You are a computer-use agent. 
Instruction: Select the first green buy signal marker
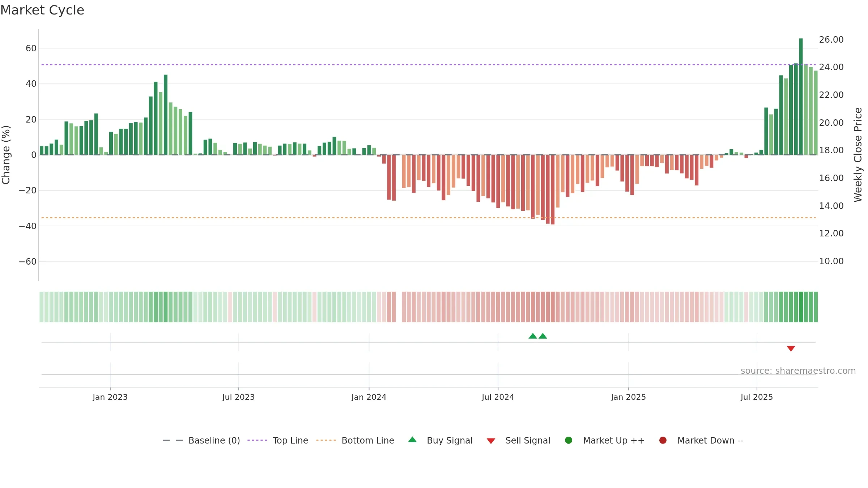coord(533,336)
